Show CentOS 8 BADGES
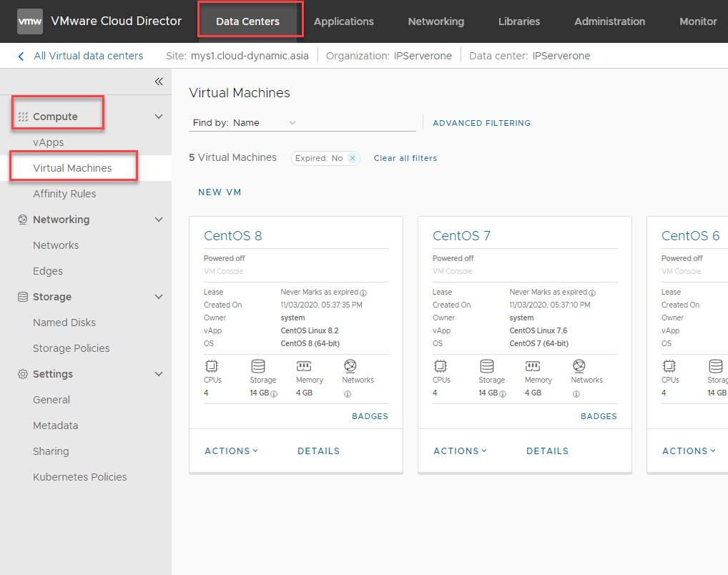 coord(370,416)
